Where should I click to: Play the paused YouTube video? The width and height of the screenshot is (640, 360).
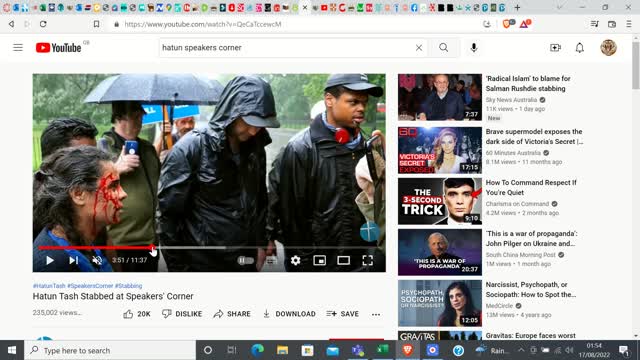click(50, 260)
